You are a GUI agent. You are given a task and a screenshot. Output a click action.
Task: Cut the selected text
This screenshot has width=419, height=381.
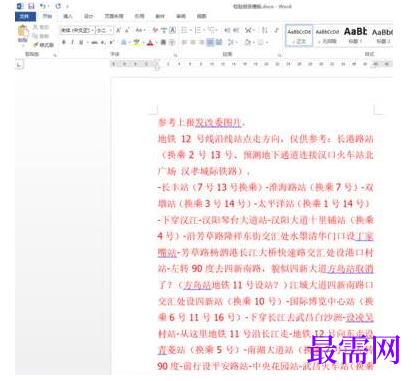click(x=41, y=27)
